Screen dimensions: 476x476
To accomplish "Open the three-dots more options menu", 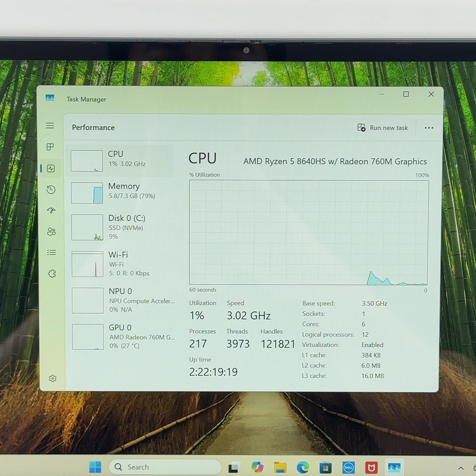I will point(429,128).
